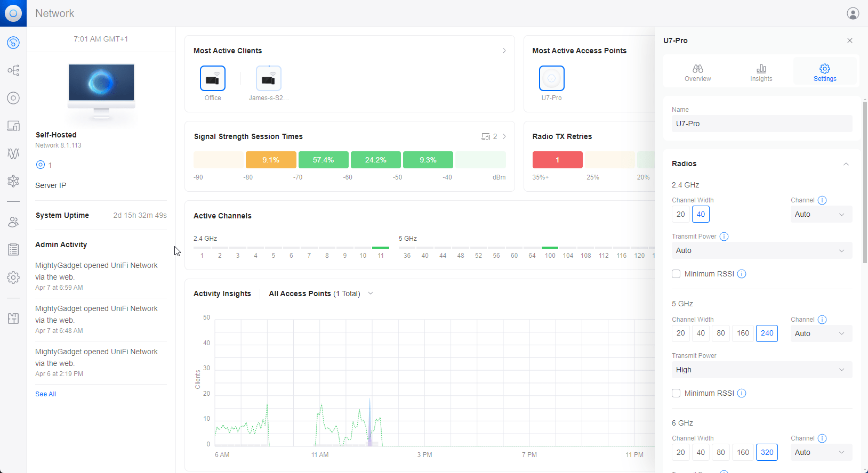The image size is (868, 473).
Task: Open the 2.4 GHz Channel dropdown
Action: pos(820,214)
